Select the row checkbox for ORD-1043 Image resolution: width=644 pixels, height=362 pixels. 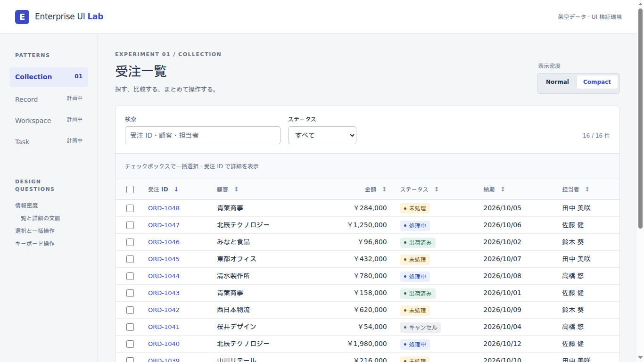click(130, 293)
